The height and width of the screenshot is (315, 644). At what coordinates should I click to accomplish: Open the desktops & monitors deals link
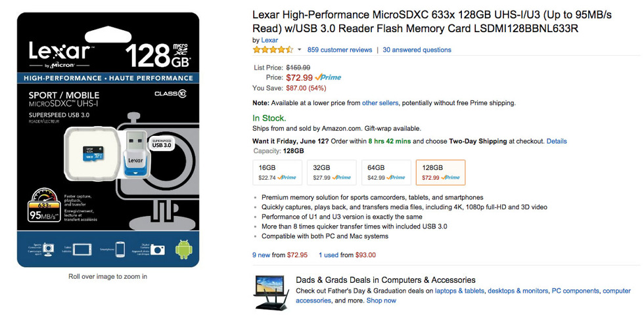pyautogui.click(x=517, y=291)
